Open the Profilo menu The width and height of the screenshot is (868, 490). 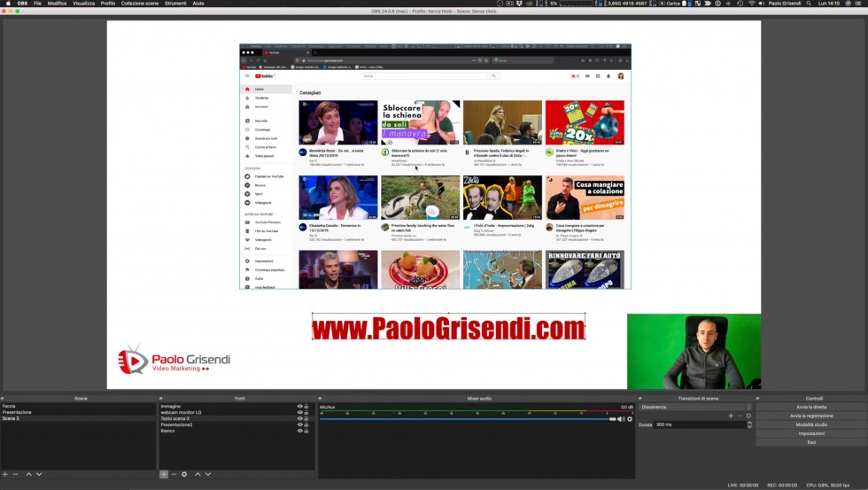coord(108,4)
